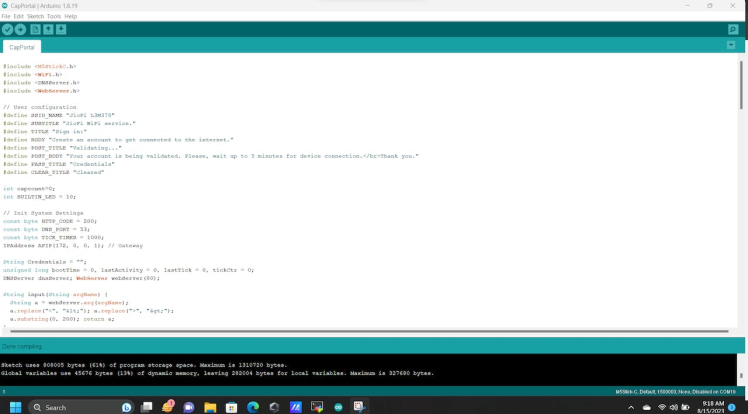The height and width of the screenshot is (414, 748).
Task: Open a sketch with the up-arrow icon
Action: [48, 30]
